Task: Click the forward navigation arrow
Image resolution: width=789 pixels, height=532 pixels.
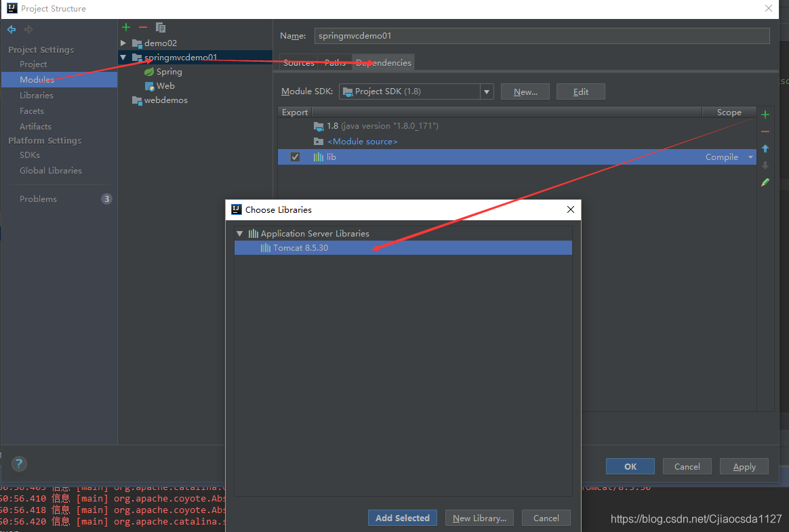Action: (x=28, y=30)
